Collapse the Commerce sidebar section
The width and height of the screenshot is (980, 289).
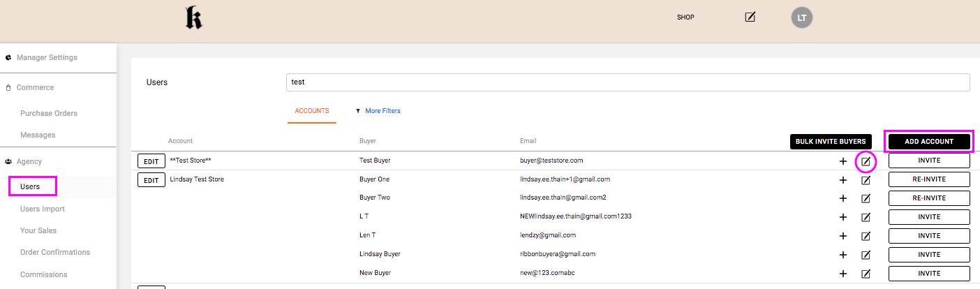click(35, 88)
